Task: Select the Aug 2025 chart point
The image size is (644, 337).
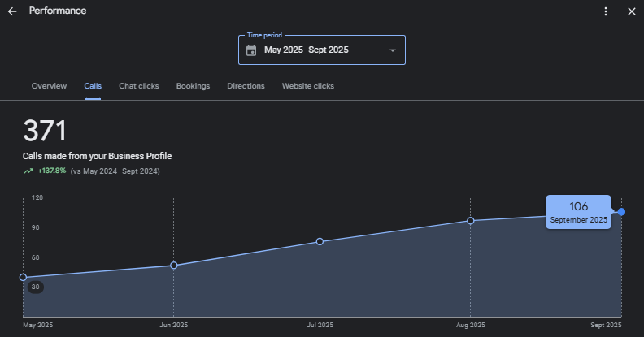Action: point(471,221)
